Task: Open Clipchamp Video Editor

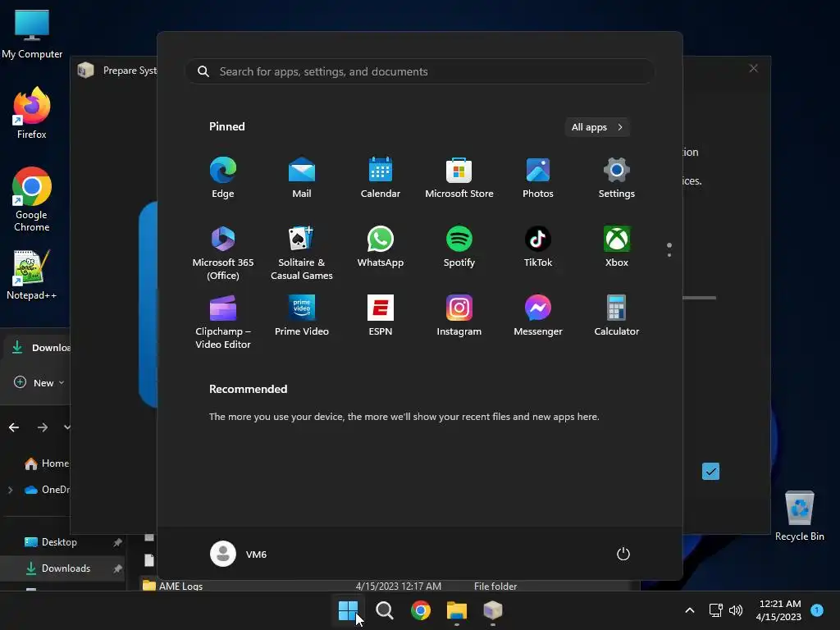Action: (223, 322)
